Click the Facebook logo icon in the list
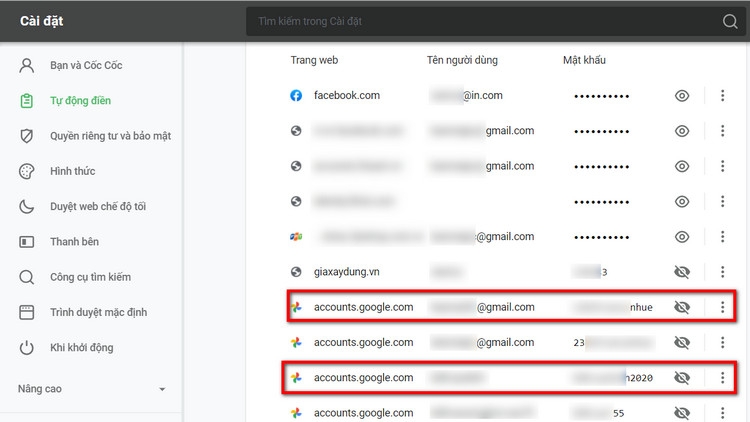Viewport: 750px width, 422px height. point(296,96)
